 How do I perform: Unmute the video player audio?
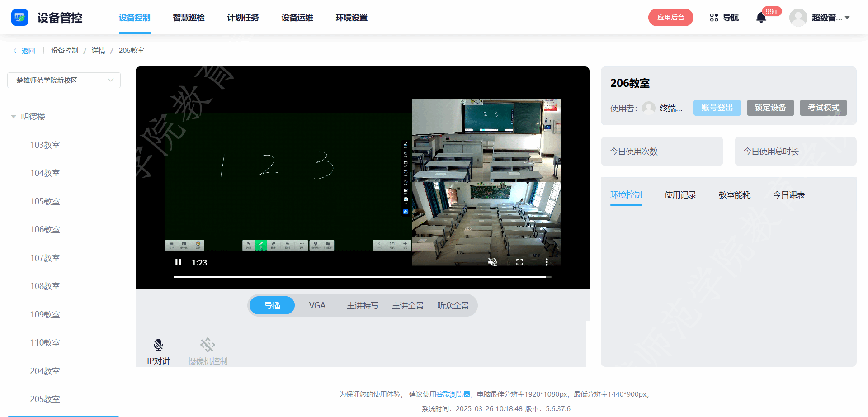click(x=493, y=262)
